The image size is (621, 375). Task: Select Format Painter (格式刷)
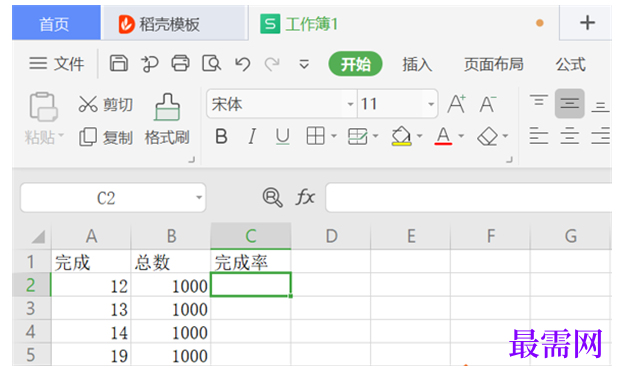click(x=167, y=120)
